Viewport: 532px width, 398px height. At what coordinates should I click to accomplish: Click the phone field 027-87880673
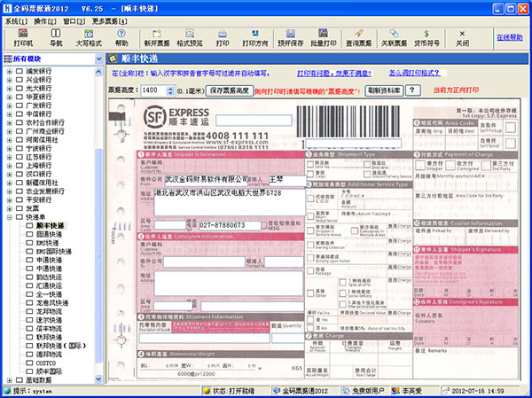point(230,225)
